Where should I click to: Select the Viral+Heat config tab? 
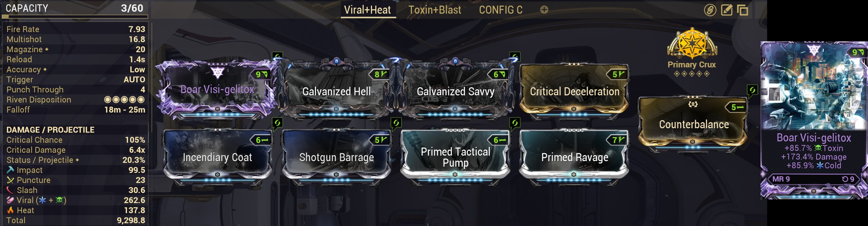pos(367,10)
